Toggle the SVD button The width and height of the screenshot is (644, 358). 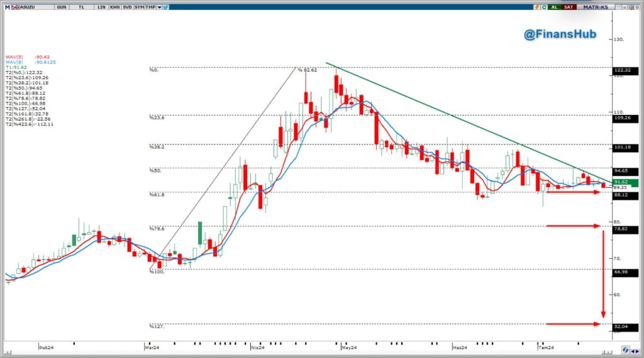tap(127, 8)
